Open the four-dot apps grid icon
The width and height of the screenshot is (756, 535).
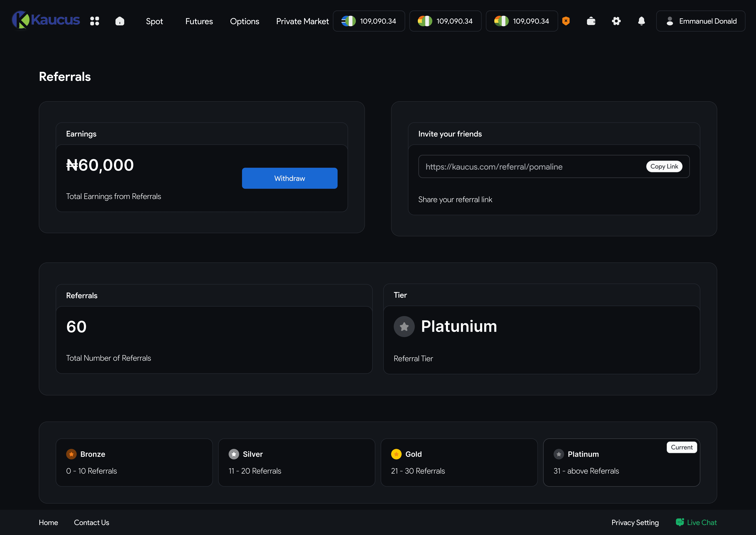pyautogui.click(x=94, y=21)
